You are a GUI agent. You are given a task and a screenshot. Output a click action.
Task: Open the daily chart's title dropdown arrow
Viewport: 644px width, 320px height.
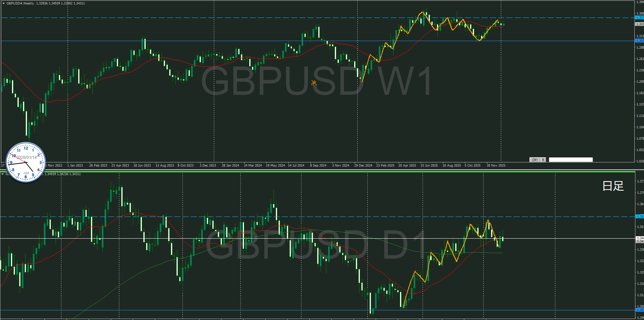pyautogui.click(x=3, y=174)
